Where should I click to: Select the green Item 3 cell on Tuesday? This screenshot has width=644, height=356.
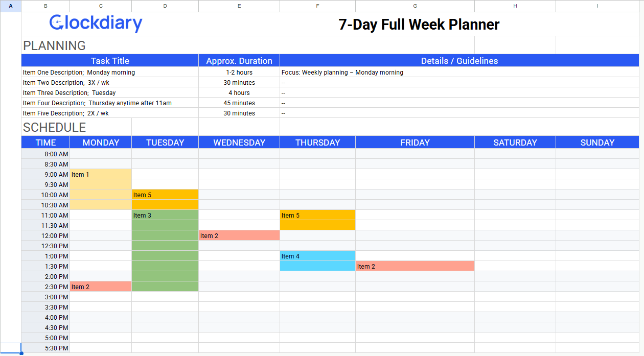click(165, 216)
